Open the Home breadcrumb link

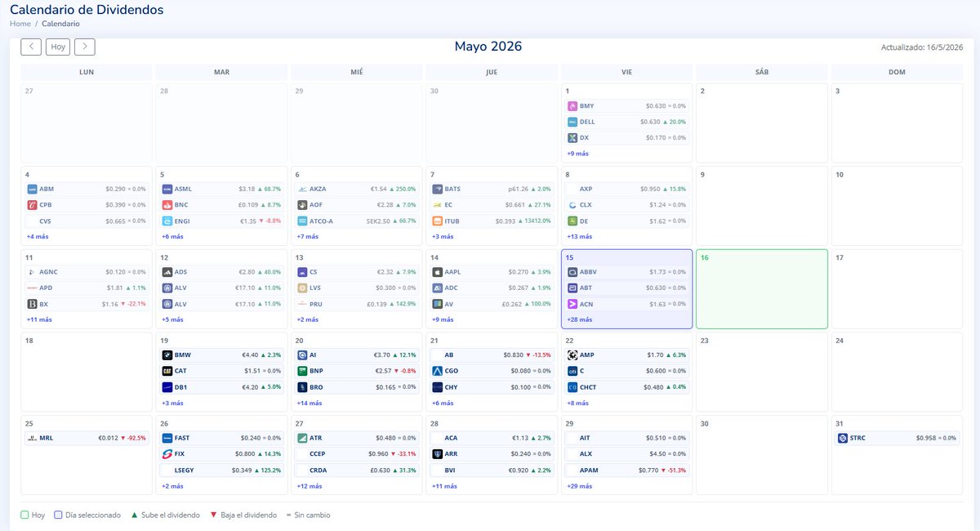[x=20, y=24]
